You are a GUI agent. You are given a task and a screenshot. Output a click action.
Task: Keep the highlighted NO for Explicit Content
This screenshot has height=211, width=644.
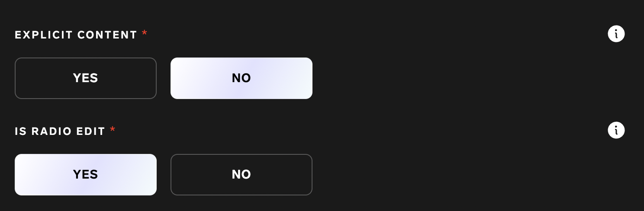[x=241, y=78]
